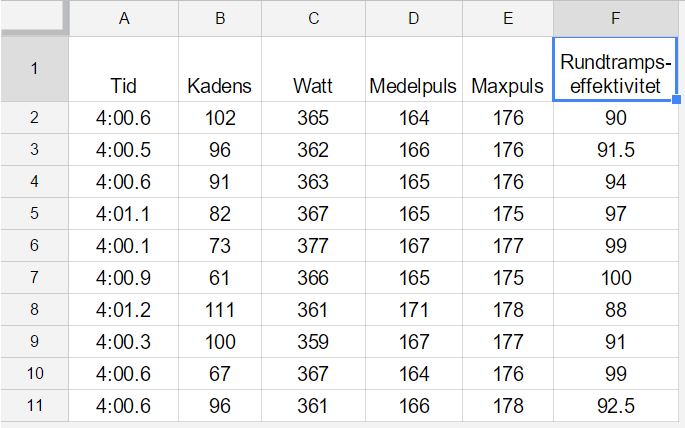Select the Medelpuls cell with value 171
This screenshot has width=685, height=428.
[x=414, y=310]
